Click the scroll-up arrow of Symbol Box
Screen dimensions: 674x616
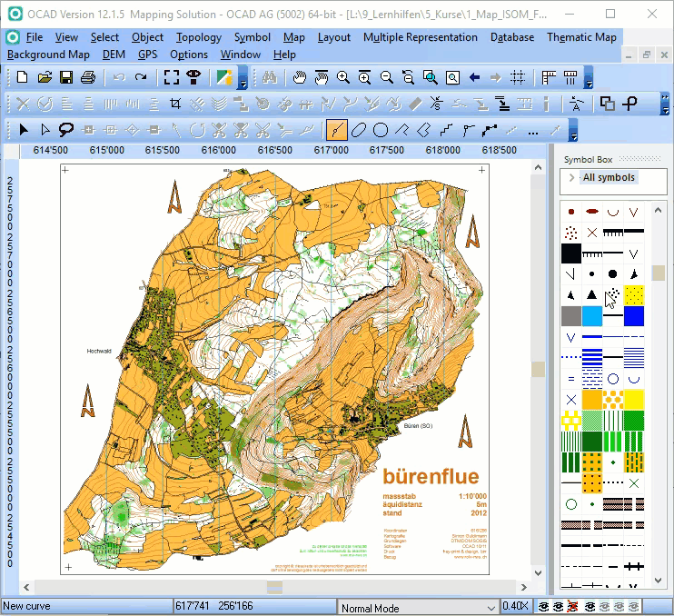pos(658,210)
